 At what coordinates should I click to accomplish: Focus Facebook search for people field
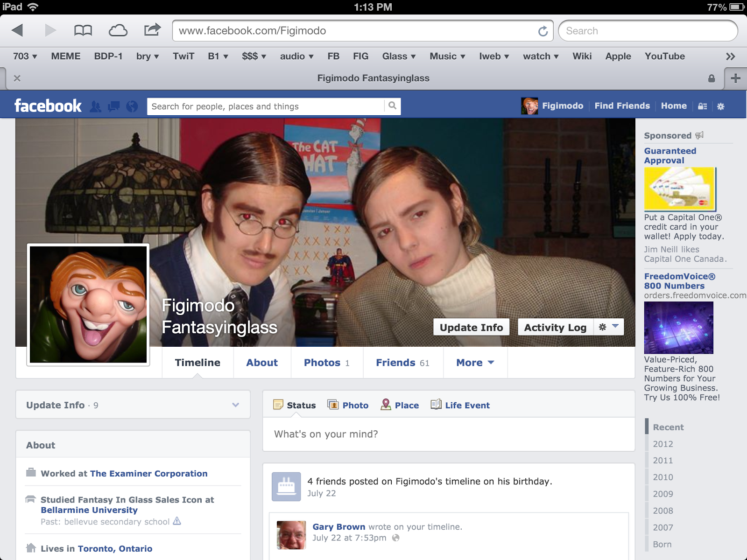266,106
